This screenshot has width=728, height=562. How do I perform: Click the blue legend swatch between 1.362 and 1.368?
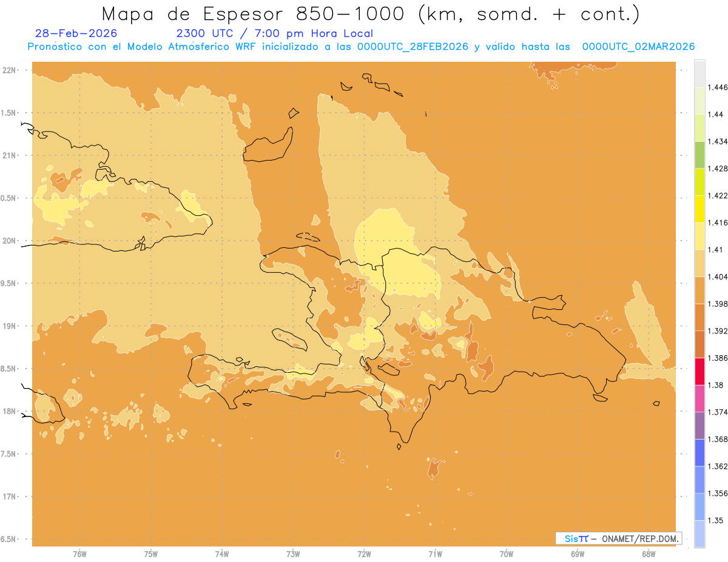[x=699, y=453]
